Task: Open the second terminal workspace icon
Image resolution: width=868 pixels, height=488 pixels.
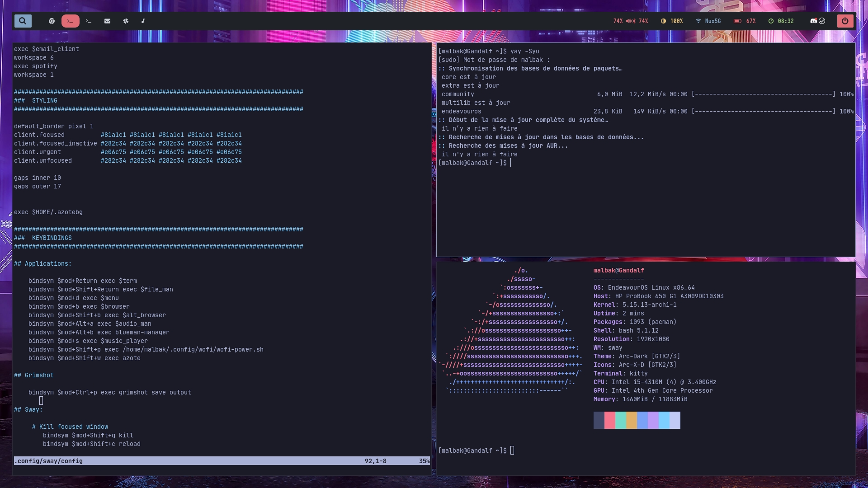Action: [x=89, y=21]
